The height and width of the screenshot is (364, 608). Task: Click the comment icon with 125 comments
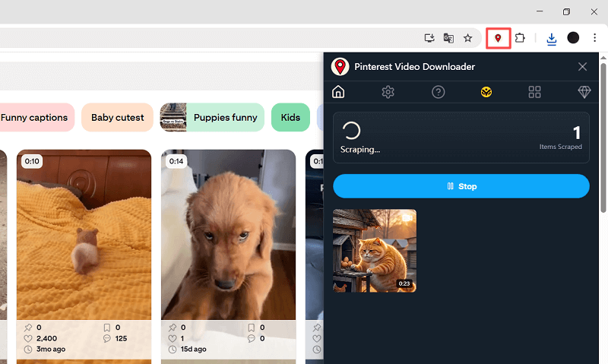[x=107, y=338]
